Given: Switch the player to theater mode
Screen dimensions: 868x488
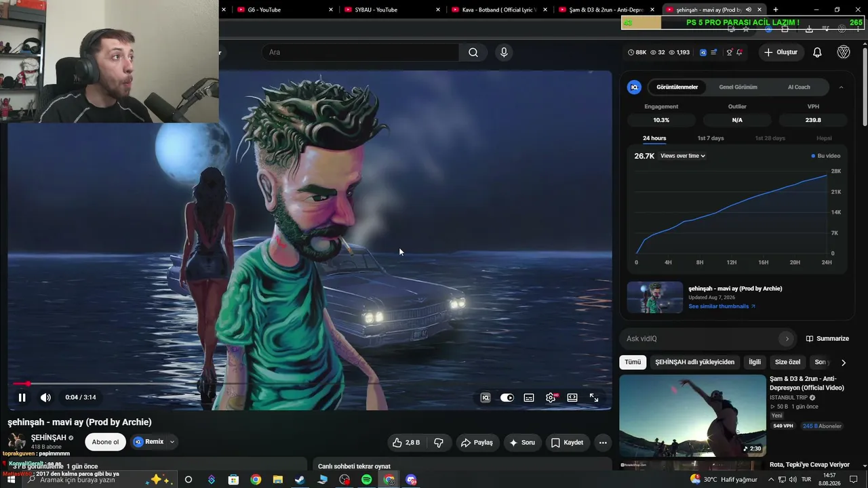Looking at the screenshot, I should click(x=572, y=398).
